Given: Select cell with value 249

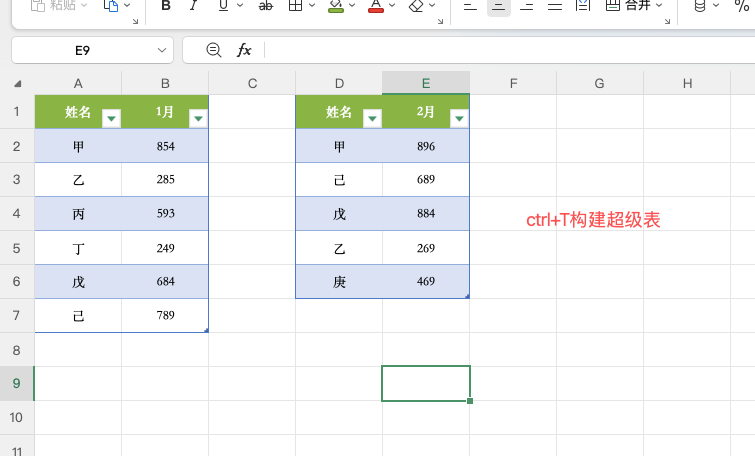Looking at the screenshot, I should point(165,248).
